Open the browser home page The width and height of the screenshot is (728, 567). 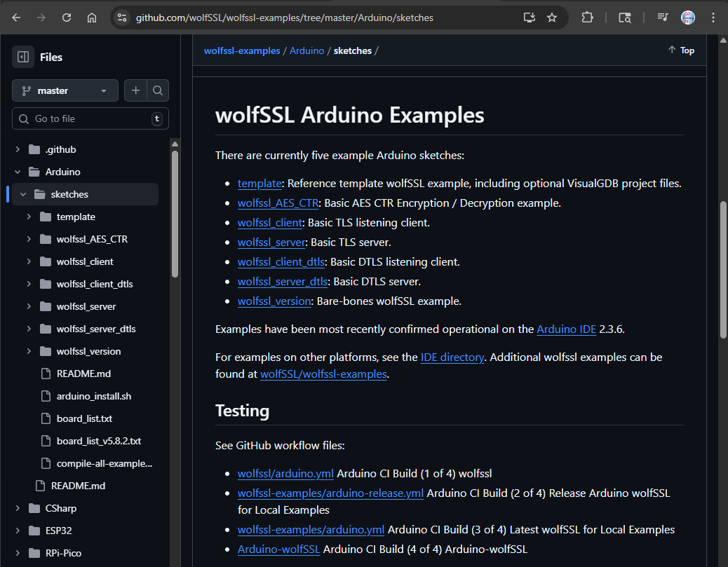point(92,18)
